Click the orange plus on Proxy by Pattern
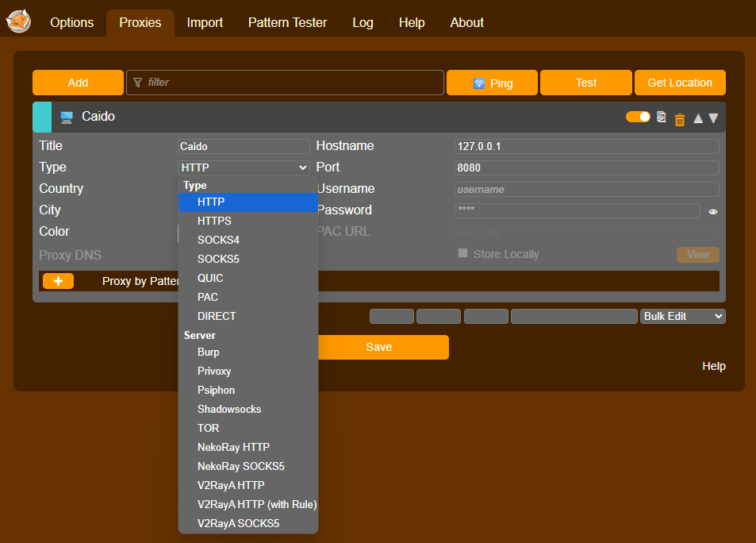Image resolution: width=756 pixels, height=543 pixels. pyautogui.click(x=58, y=280)
